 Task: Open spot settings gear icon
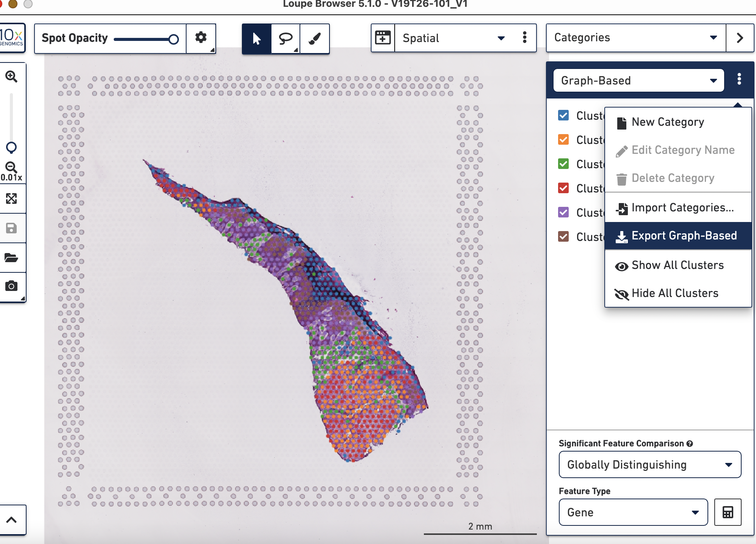coord(201,38)
